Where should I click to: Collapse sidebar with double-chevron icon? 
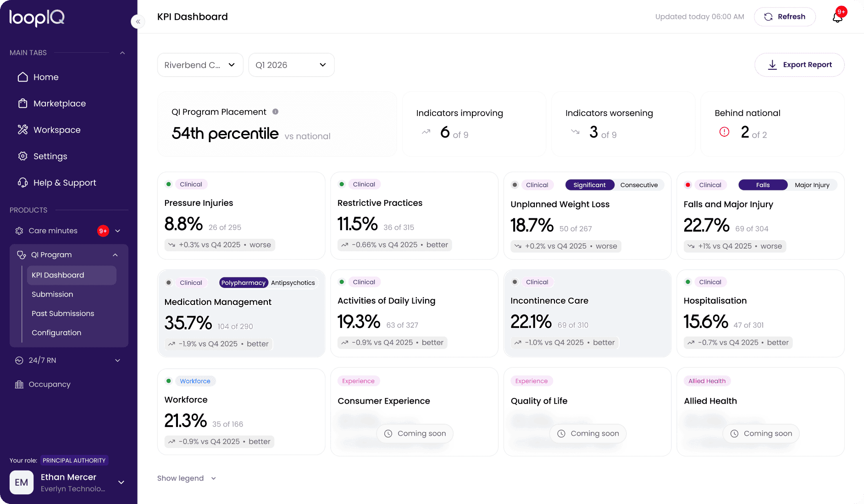coord(138,22)
